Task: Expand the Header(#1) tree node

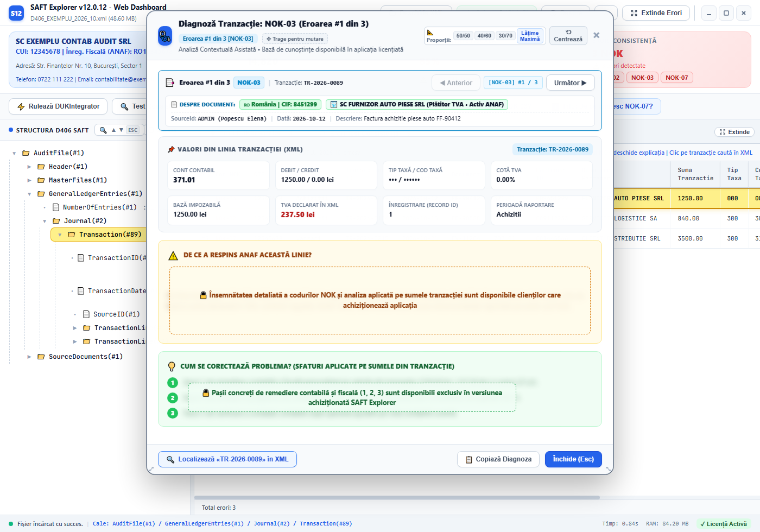Action: click(29, 167)
